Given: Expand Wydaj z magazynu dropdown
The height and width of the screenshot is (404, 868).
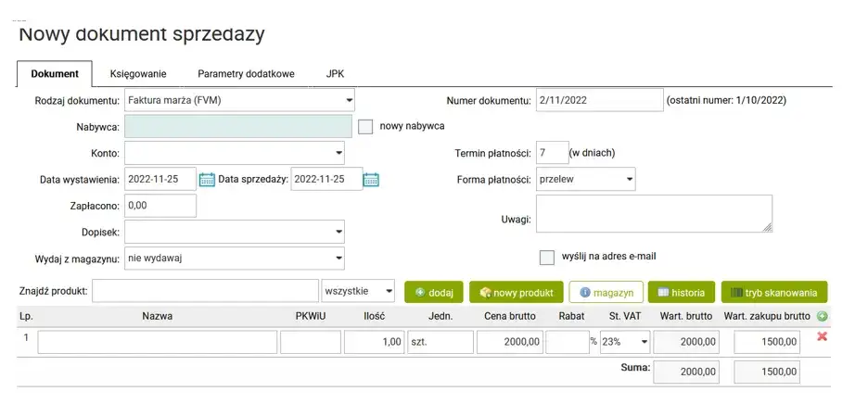Looking at the screenshot, I should pos(234,258).
